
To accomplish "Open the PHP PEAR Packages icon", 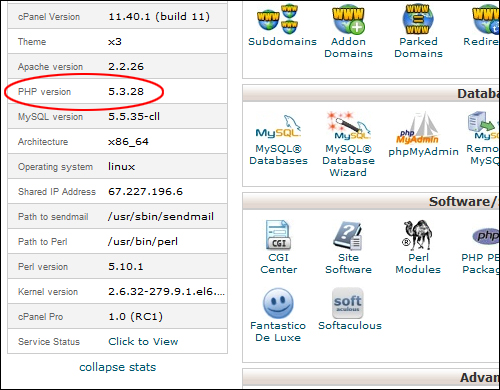I will point(486,236).
